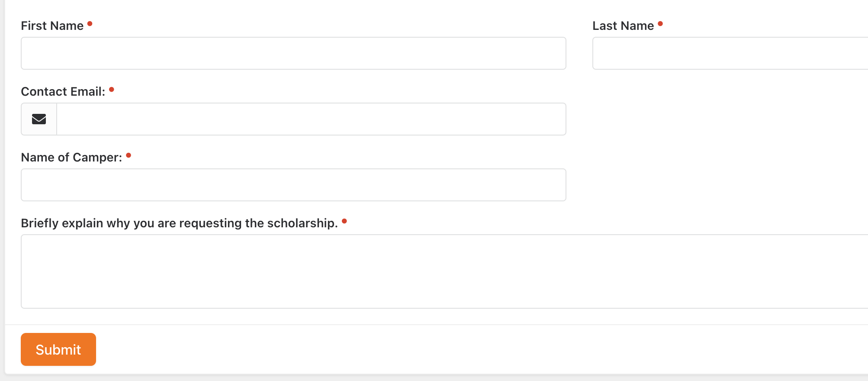
Task: Click the red required dot after Last Name
Action: pos(660,24)
